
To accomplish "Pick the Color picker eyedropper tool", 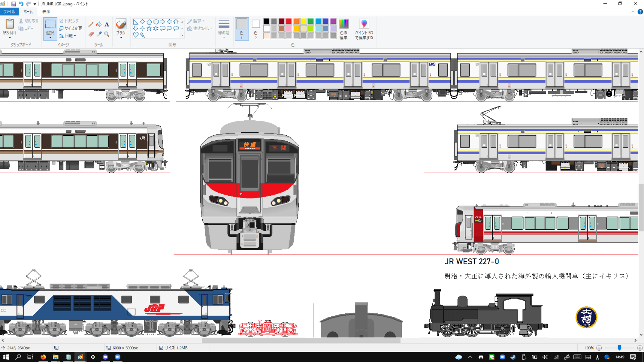I will (x=99, y=34).
